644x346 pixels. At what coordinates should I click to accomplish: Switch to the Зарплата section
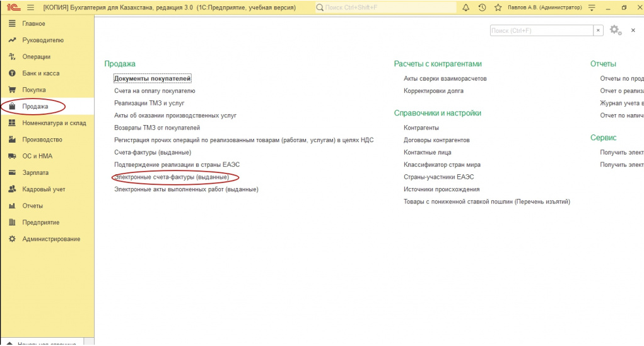click(x=35, y=172)
